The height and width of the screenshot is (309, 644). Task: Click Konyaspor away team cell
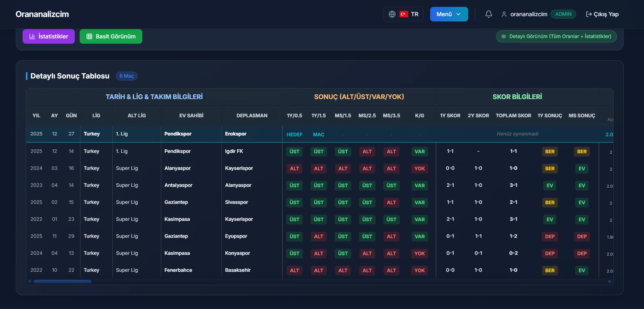click(237, 253)
